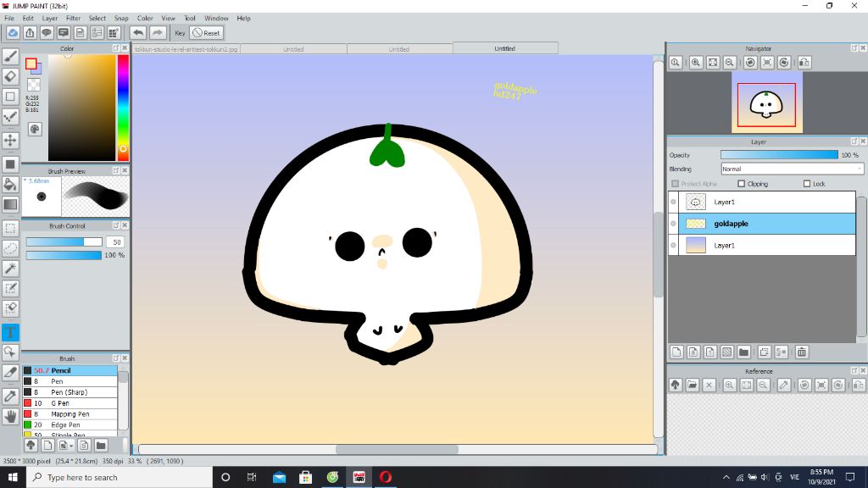
Task: Click the Layer Opacity slider
Action: (779, 155)
